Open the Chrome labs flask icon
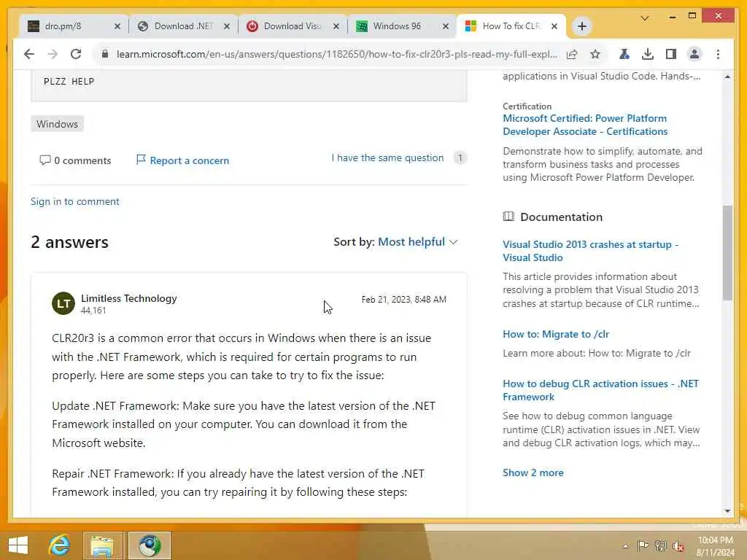The width and height of the screenshot is (747, 560). coord(624,54)
